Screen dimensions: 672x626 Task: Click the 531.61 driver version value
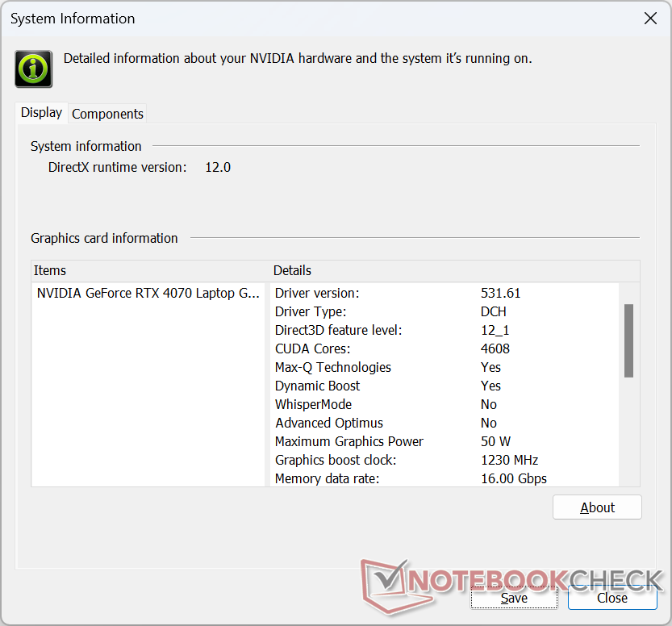pyautogui.click(x=500, y=293)
